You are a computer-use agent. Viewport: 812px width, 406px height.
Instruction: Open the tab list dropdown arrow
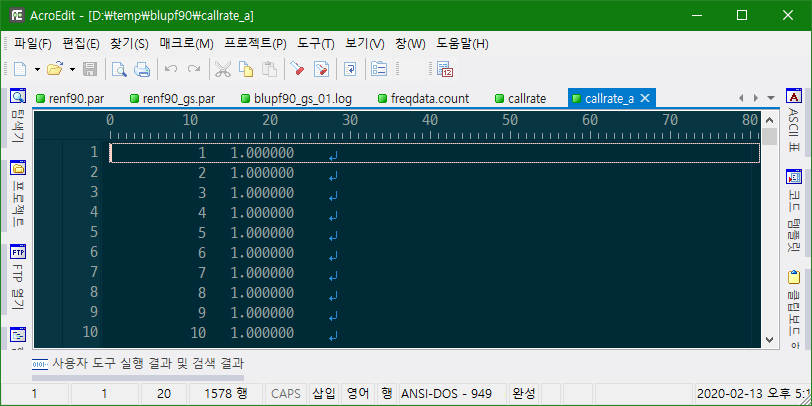[771, 98]
